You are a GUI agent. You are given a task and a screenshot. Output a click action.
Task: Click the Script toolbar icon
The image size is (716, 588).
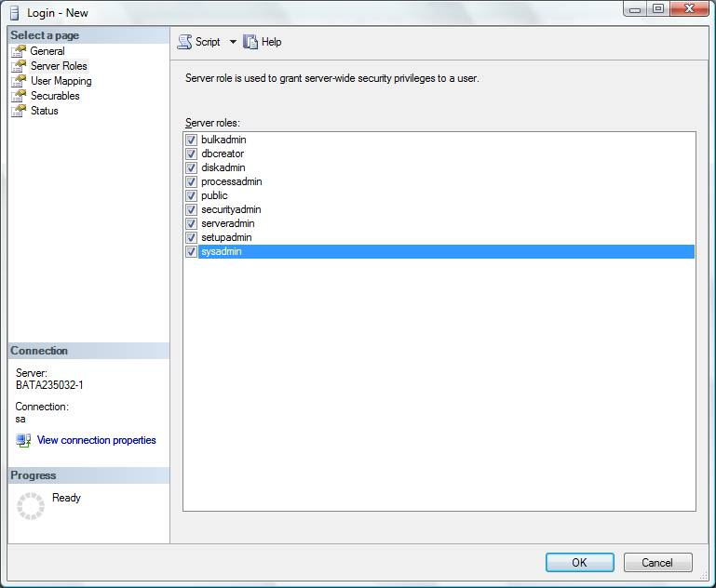tap(184, 42)
